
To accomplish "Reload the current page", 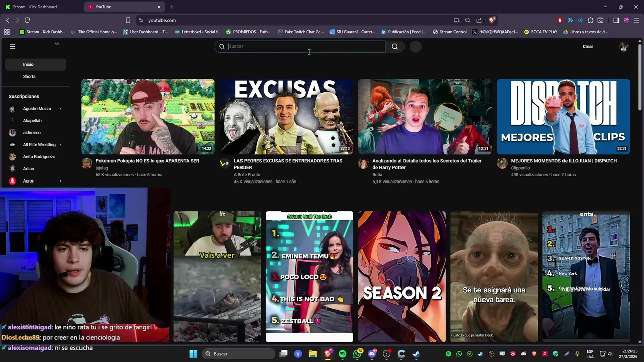I will 27,20.
